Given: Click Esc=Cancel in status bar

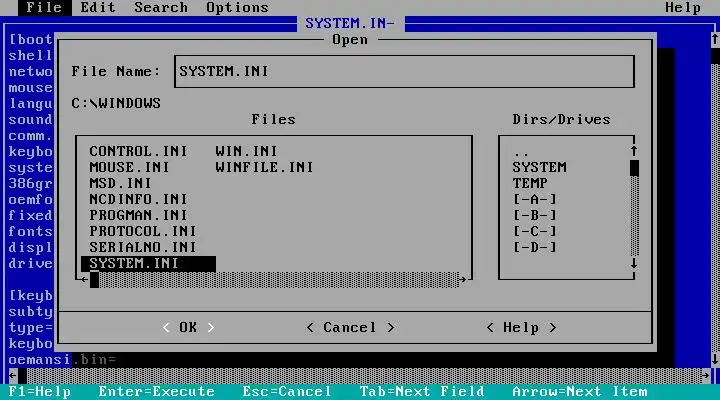Looking at the screenshot, I should click(x=287, y=392).
